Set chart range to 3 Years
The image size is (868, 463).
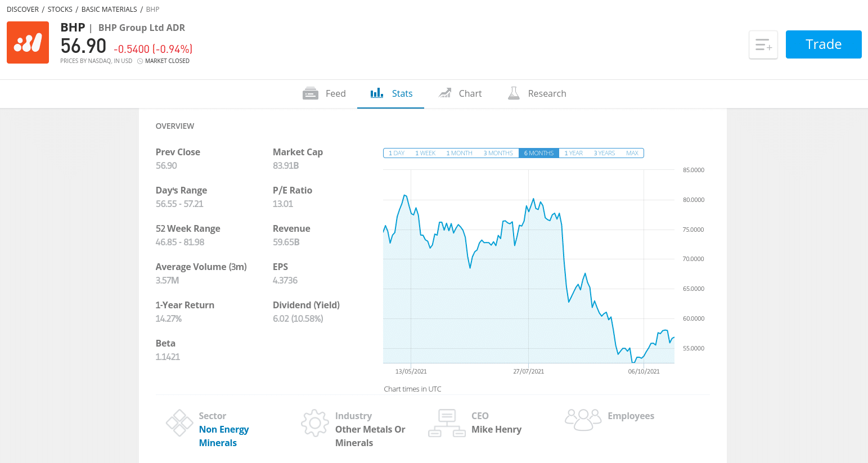tap(604, 153)
